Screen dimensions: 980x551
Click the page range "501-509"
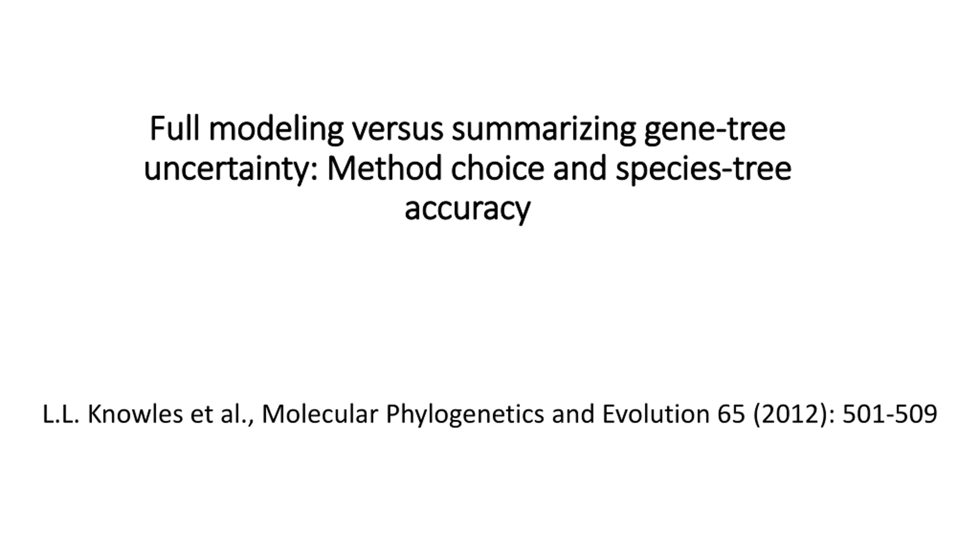click(x=890, y=414)
